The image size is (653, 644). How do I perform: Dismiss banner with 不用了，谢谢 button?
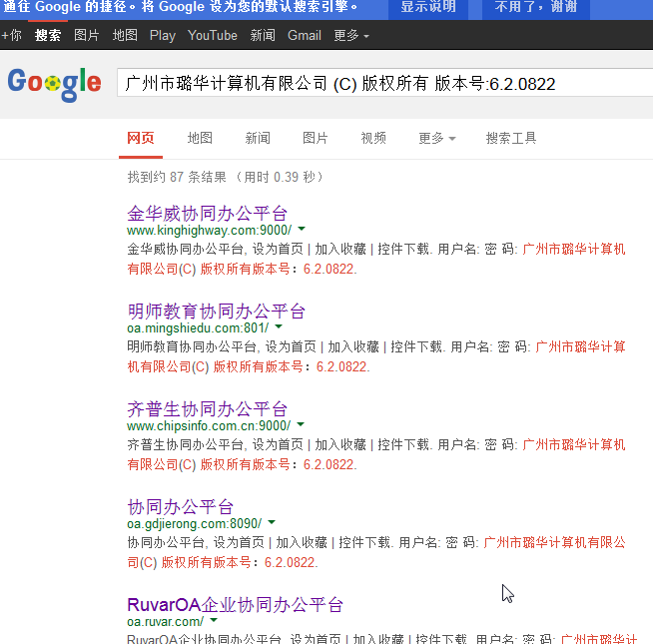[535, 8]
